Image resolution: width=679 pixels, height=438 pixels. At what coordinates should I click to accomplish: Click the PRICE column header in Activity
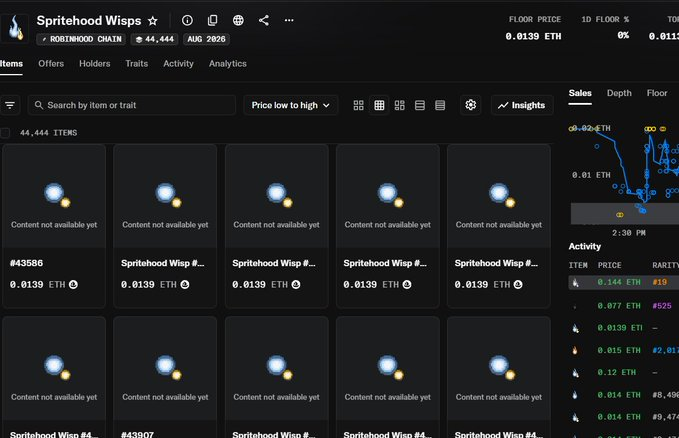coord(609,265)
